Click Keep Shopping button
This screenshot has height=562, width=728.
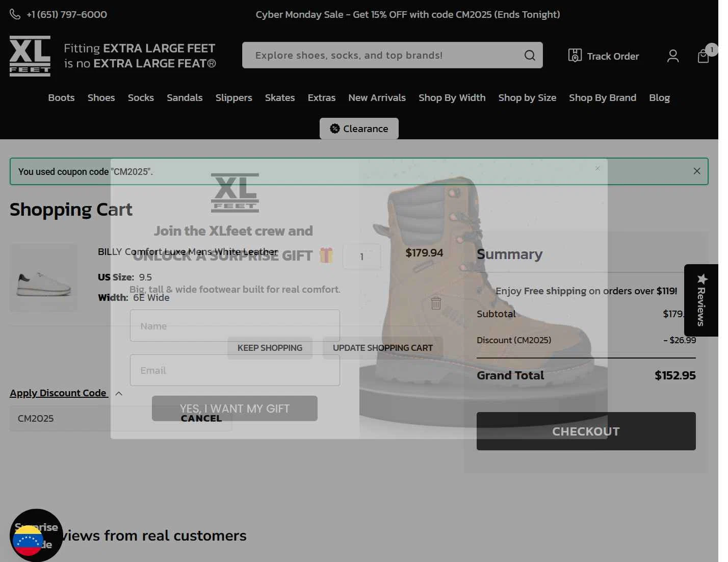[x=270, y=348]
